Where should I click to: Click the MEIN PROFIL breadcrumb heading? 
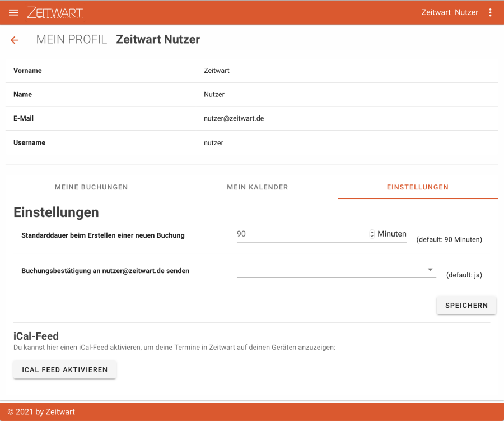(x=71, y=40)
